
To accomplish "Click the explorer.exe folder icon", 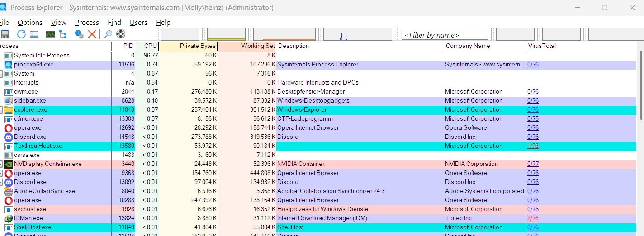I will coord(8,110).
